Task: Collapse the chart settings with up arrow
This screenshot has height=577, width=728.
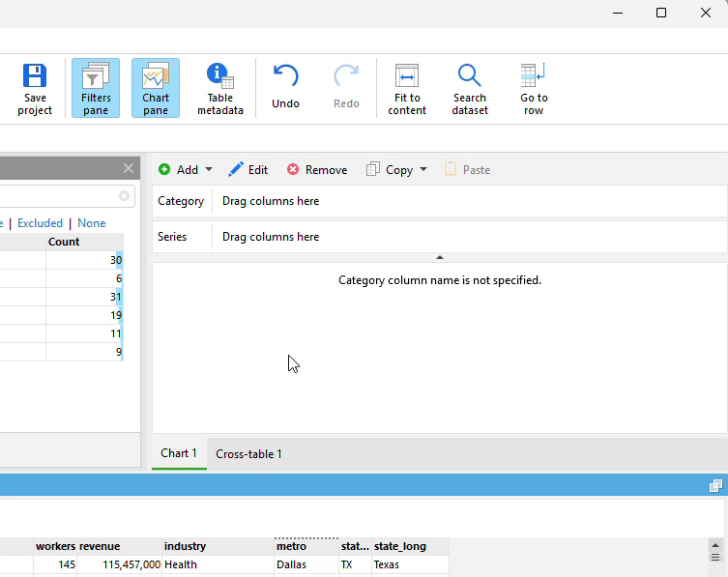Action: [x=440, y=257]
